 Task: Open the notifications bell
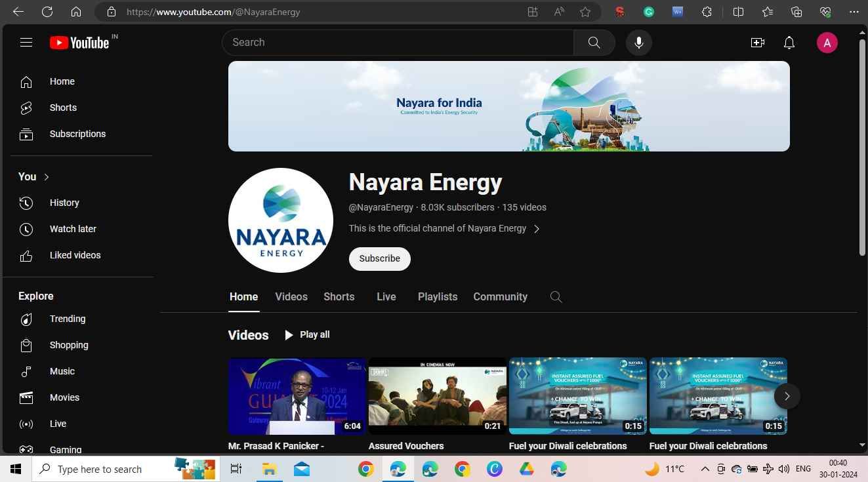click(789, 42)
